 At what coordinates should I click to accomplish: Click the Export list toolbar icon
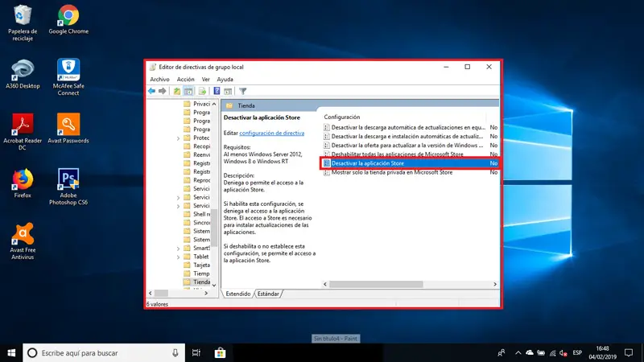pos(202,91)
